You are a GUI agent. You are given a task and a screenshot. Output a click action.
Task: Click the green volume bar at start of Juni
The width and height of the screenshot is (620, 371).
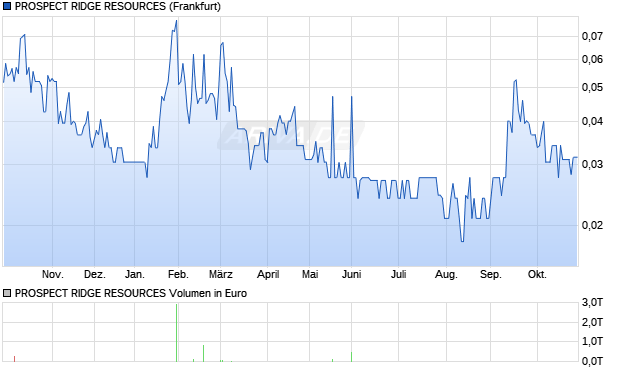coord(352,357)
